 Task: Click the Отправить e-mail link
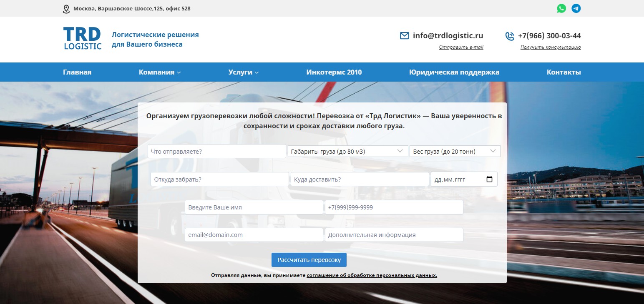[x=461, y=47]
